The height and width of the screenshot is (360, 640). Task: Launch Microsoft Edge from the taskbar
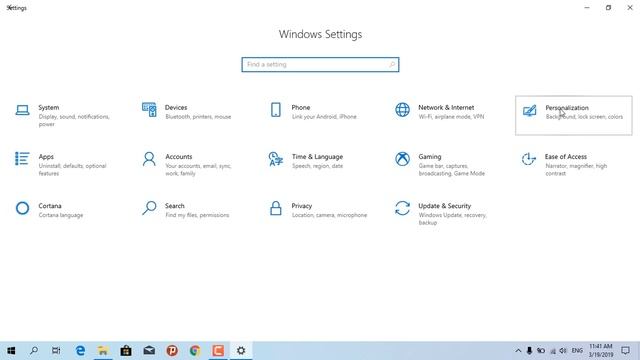coord(80,351)
